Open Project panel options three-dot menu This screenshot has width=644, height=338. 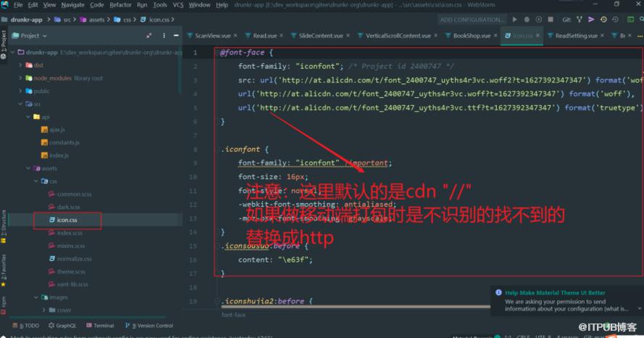click(x=164, y=36)
